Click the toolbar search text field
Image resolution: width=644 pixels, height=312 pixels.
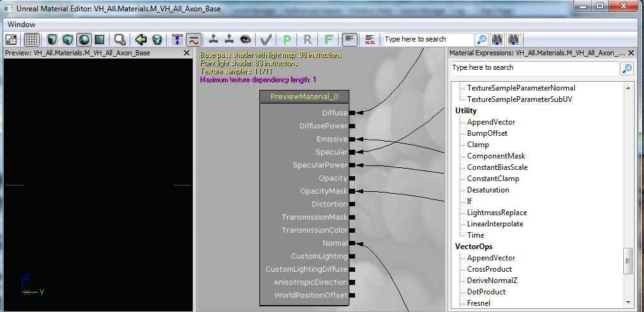(x=427, y=40)
